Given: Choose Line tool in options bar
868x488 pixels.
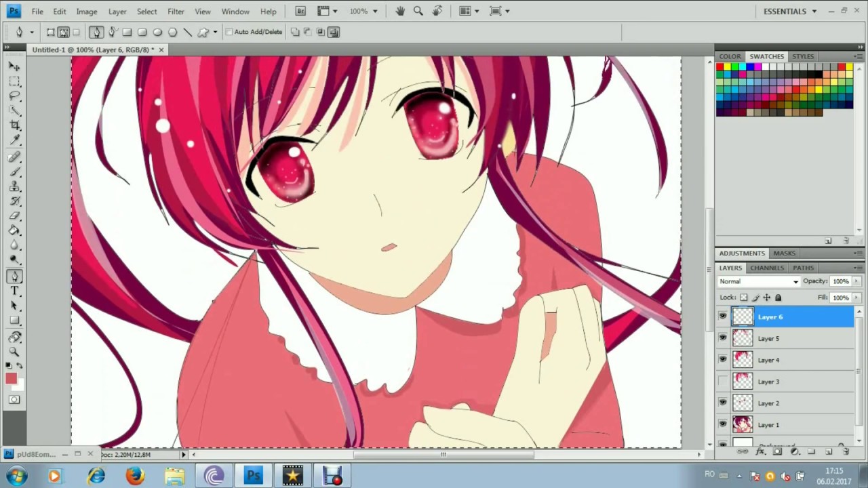Looking at the screenshot, I should 188,32.
